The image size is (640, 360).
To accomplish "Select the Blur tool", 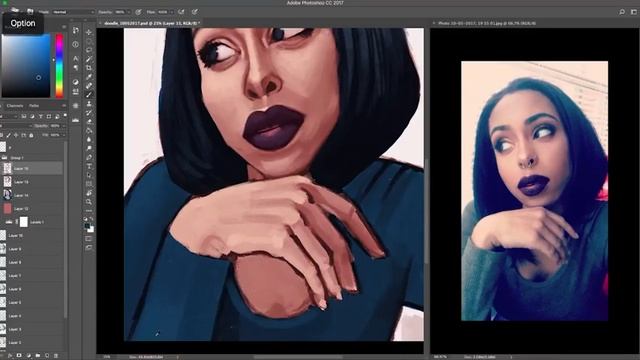I will tap(89, 140).
